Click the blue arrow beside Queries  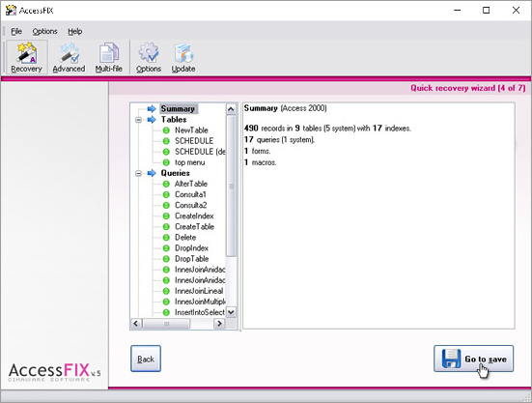152,173
